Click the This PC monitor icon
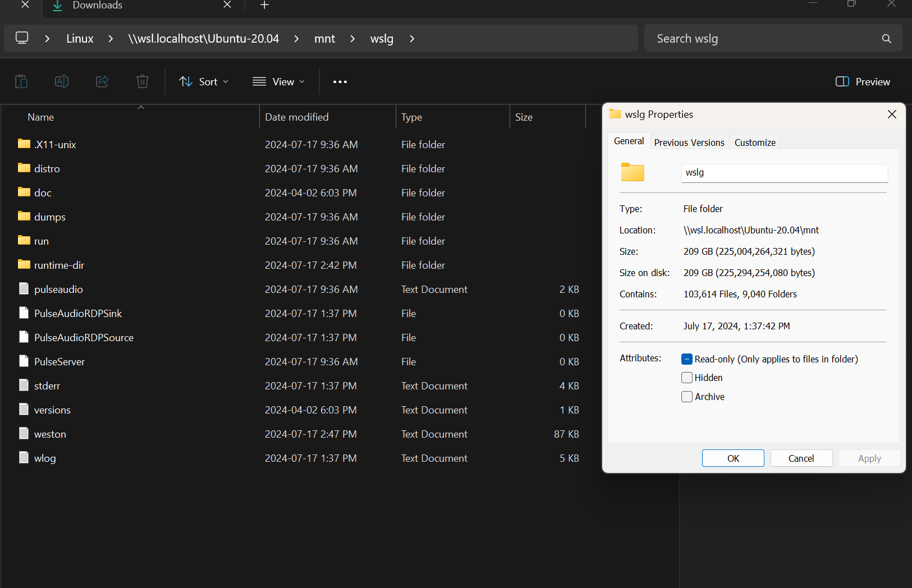 22,38
